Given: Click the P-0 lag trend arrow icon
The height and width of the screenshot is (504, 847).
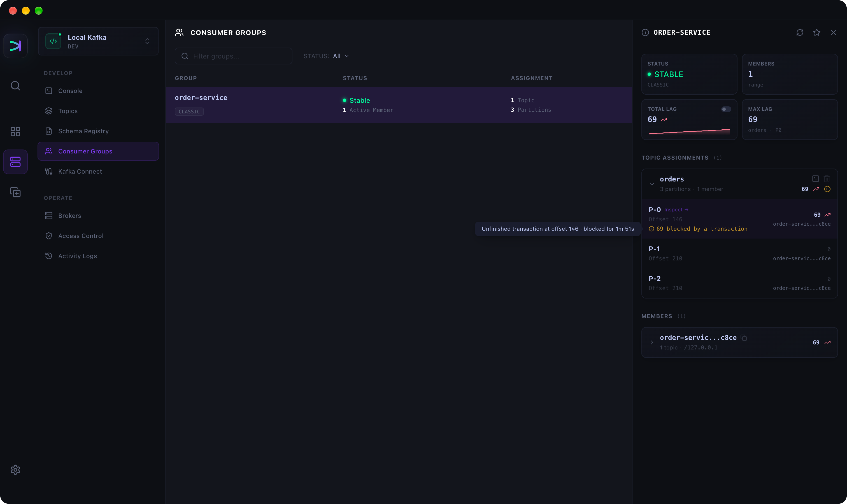Looking at the screenshot, I should pyautogui.click(x=828, y=215).
